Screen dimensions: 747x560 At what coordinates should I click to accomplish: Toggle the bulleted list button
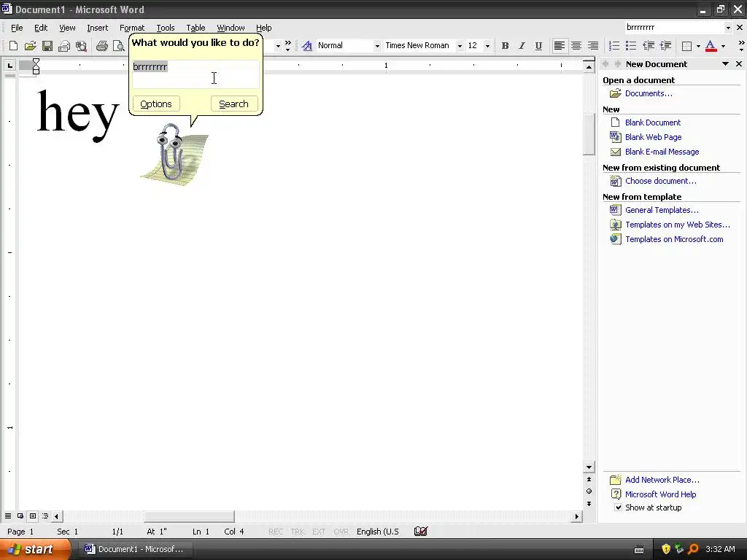[631, 46]
